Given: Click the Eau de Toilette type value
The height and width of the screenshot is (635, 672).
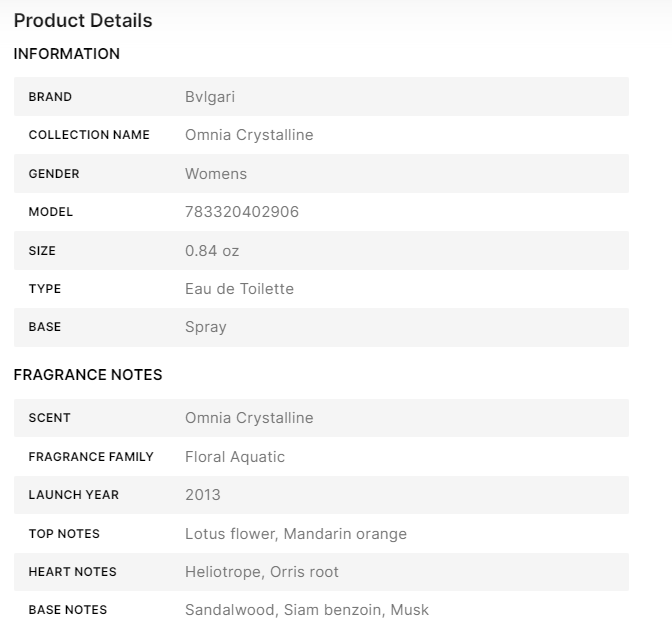Looking at the screenshot, I should click(239, 289).
